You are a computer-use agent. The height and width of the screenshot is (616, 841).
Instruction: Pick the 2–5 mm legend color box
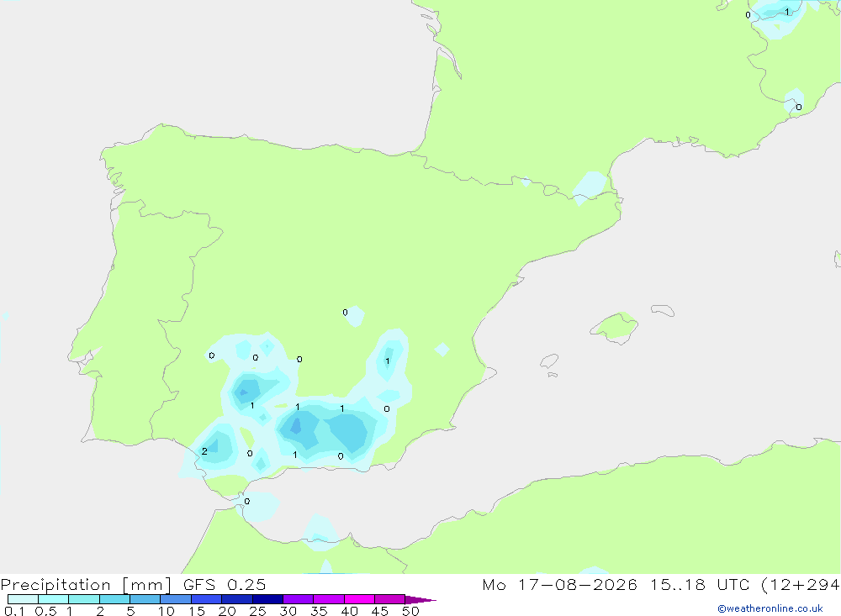tap(114, 599)
